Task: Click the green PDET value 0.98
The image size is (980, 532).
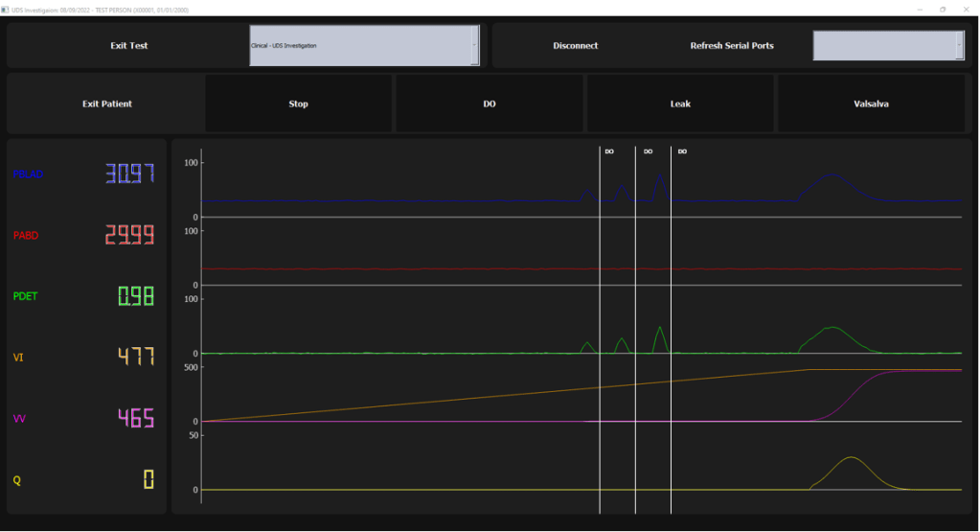Action: click(x=135, y=296)
